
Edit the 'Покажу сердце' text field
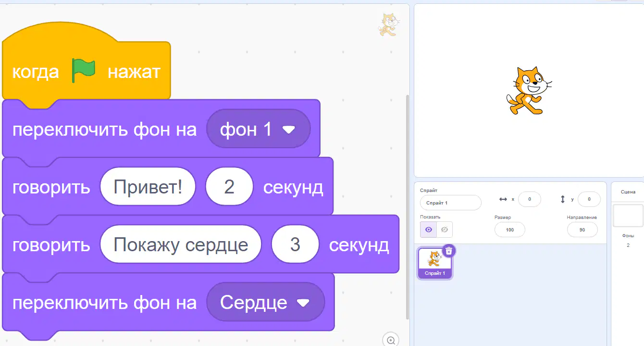click(181, 244)
